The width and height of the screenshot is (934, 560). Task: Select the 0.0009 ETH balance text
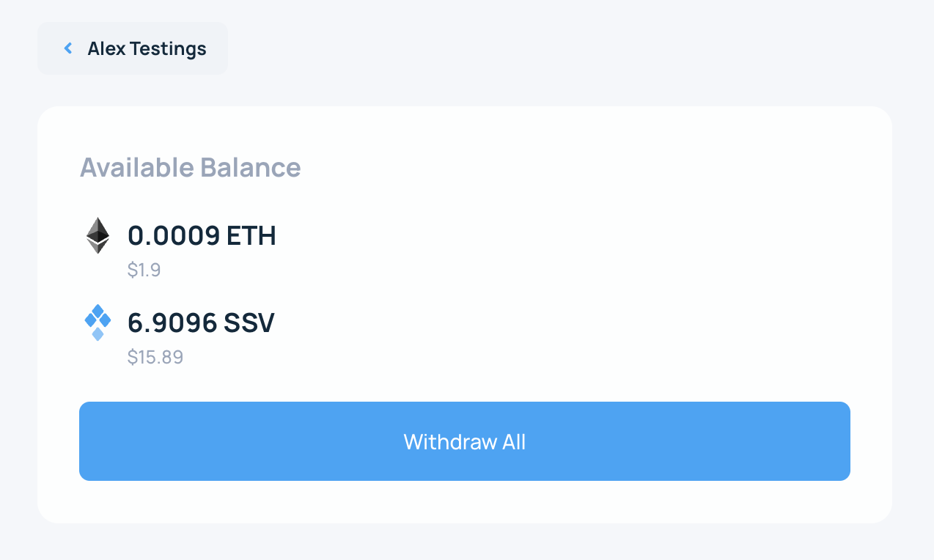[x=202, y=235]
